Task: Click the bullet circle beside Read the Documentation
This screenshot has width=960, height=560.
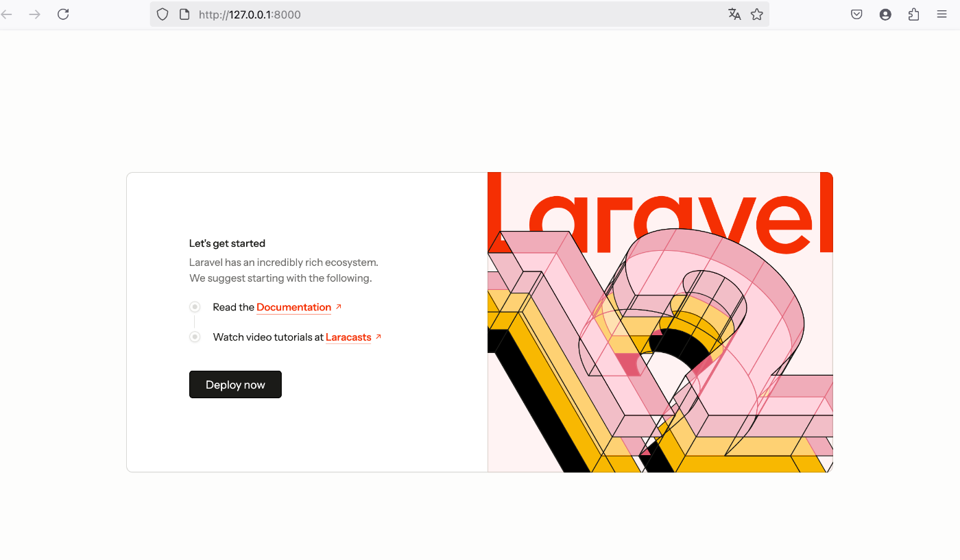Action: coord(195,307)
